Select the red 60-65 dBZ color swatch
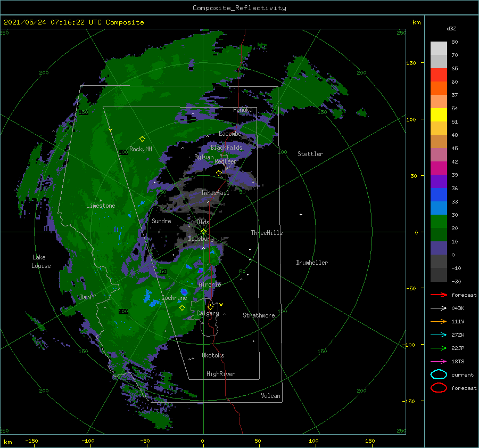The height and width of the screenshot is (448, 479). point(439,75)
